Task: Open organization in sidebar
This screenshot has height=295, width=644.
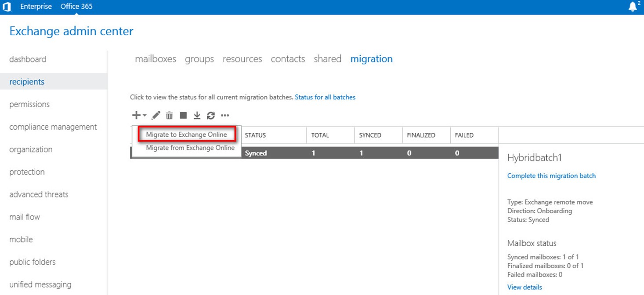Action: pyautogui.click(x=31, y=149)
